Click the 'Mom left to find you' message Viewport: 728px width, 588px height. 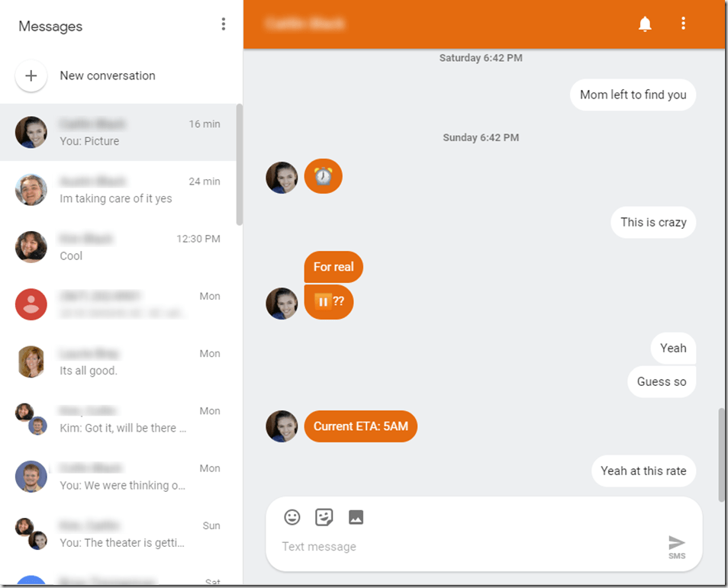click(633, 95)
